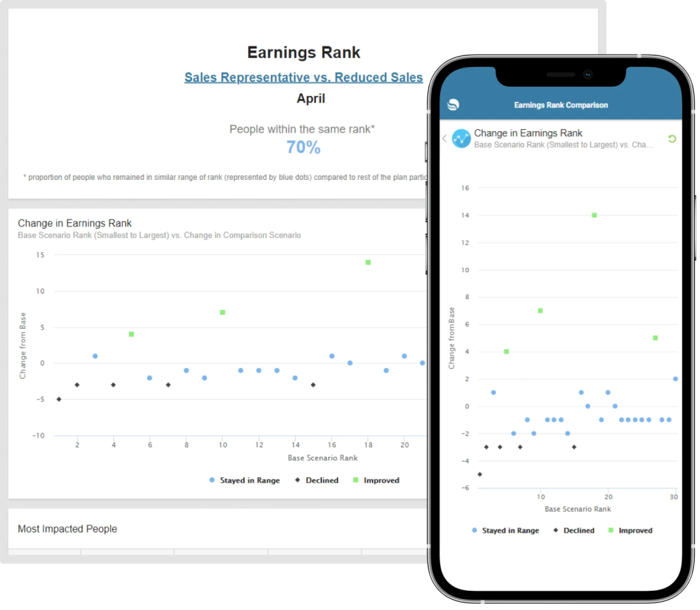700x610 pixels.
Task: Tap the back chevron on phone screen
Action: click(x=444, y=138)
